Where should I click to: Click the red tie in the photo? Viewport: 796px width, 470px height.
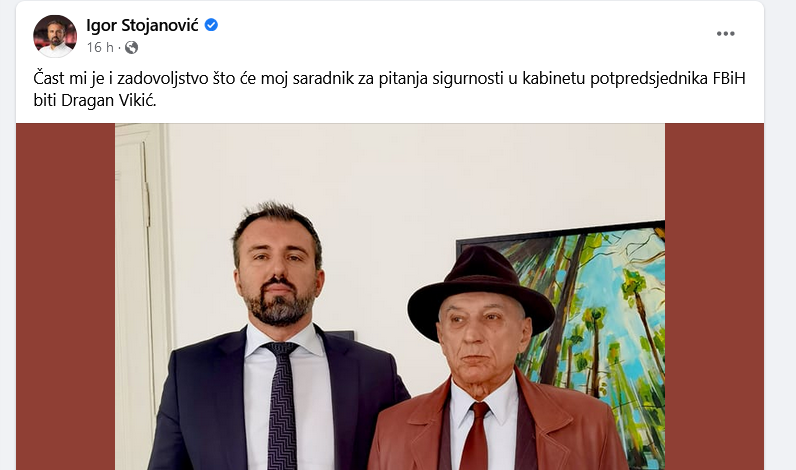(x=475, y=437)
